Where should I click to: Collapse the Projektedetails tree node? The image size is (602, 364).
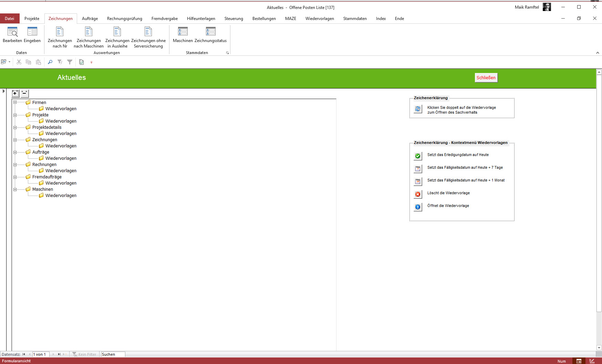[x=15, y=127]
